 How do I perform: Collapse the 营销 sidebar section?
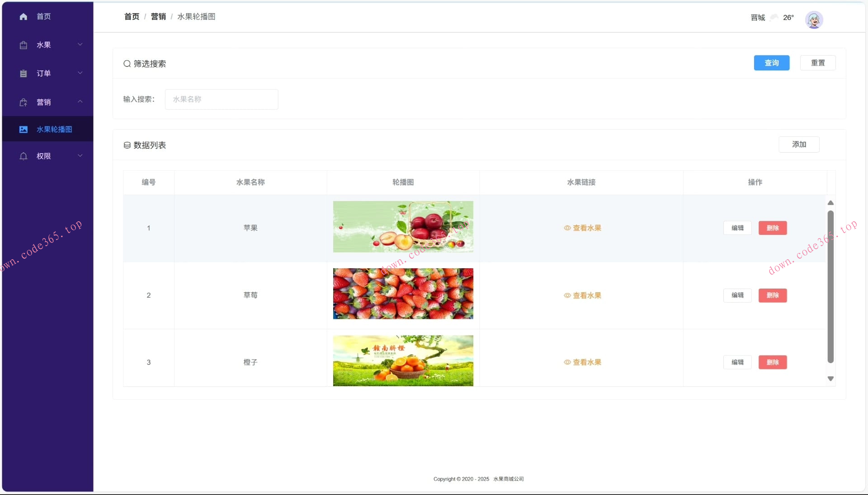point(80,102)
